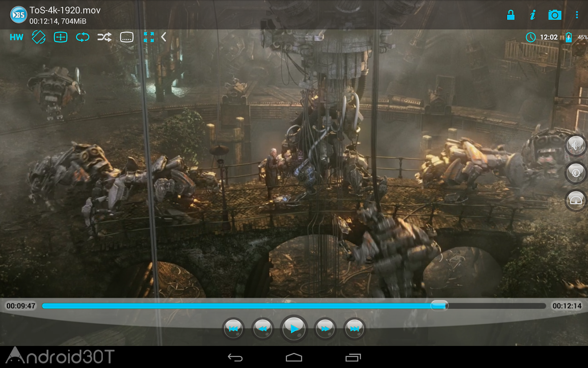Tap the BSPlayer app logo icon

18,15
